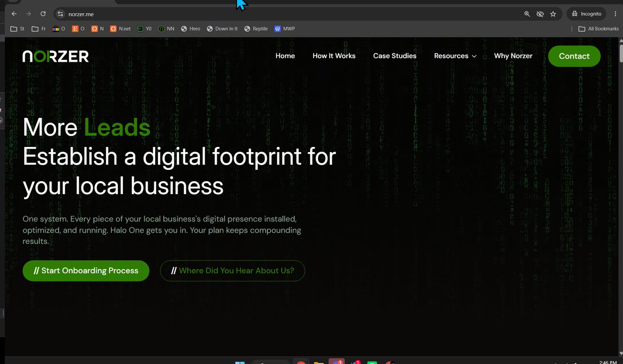
Task: Open the NN bookmark
Action: click(x=167, y=29)
